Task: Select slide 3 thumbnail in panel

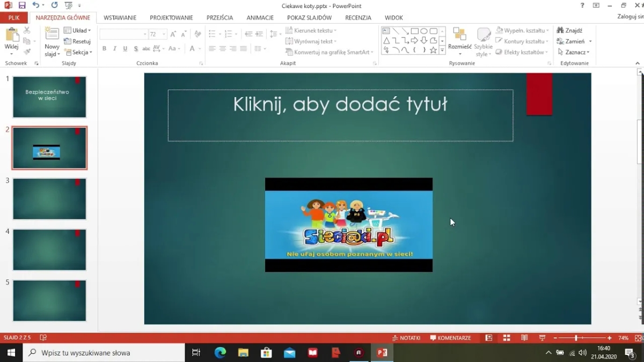Action: click(x=49, y=199)
